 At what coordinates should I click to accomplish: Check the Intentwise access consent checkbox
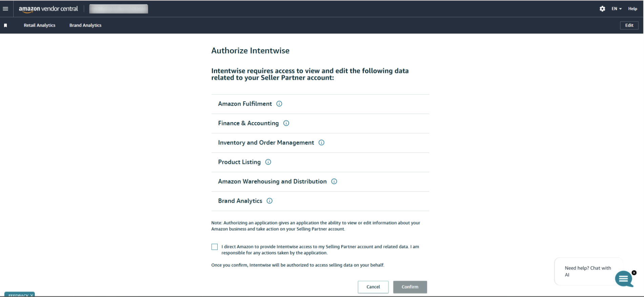(215, 247)
